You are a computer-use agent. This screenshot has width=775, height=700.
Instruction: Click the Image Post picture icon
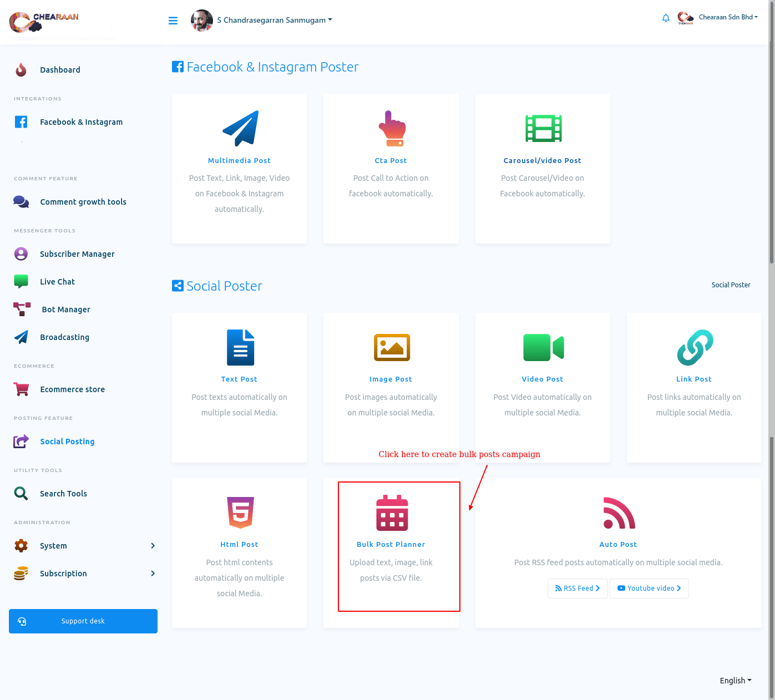(x=392, y=348)
